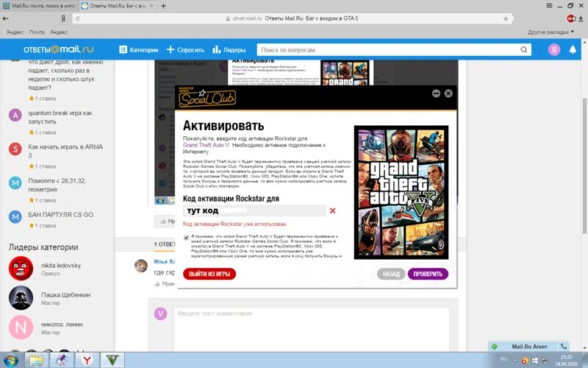Click the ВЫЙТИ ИЗ ИГРЫ button
The image size is (588, 368).
(x=209, y=274)
